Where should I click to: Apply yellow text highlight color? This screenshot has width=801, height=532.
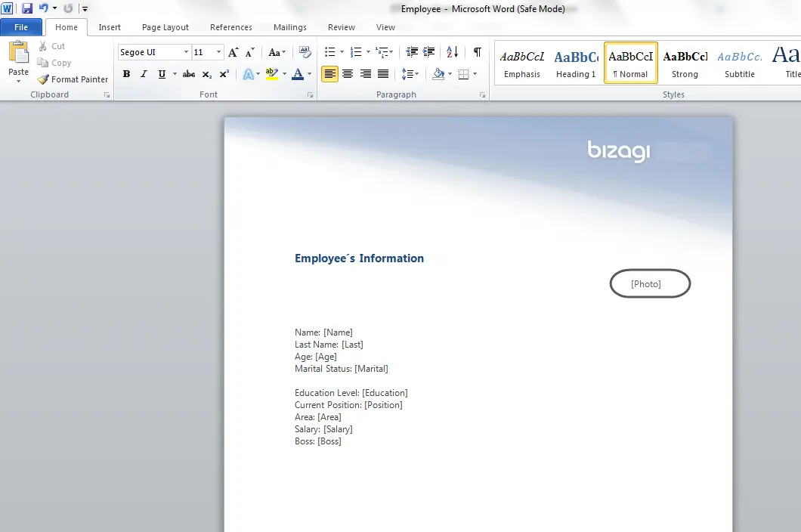272,74
